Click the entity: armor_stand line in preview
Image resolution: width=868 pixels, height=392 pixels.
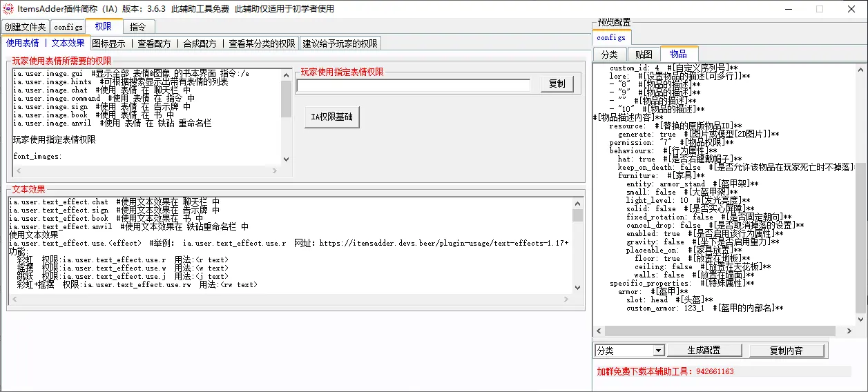pyautogui.click(x=692, y=184)
